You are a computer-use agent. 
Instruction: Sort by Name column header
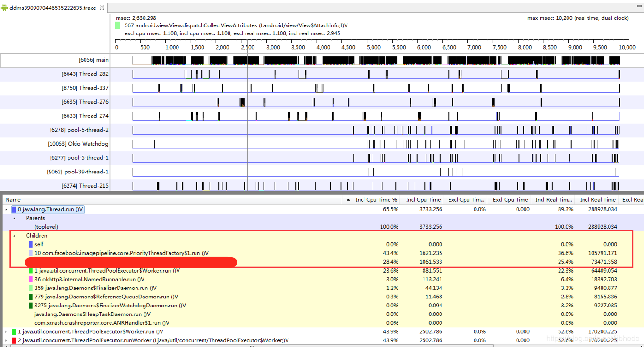pos(172,200)
